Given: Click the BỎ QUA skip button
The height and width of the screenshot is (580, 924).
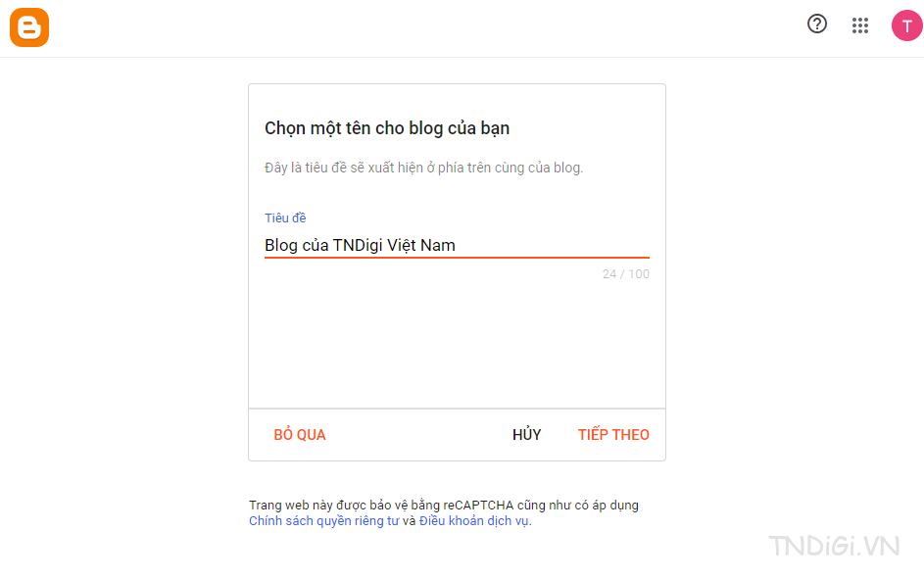Looking at the screenshot, I should (x=300, y=435).
